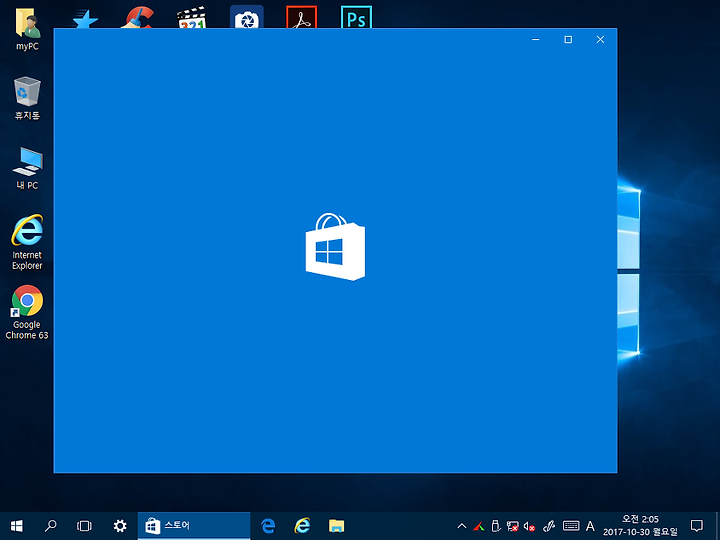Open the Photoshop desktop icon
This screenshot has width=720, height=540.
pyautogui.click(x=356, y=17)
